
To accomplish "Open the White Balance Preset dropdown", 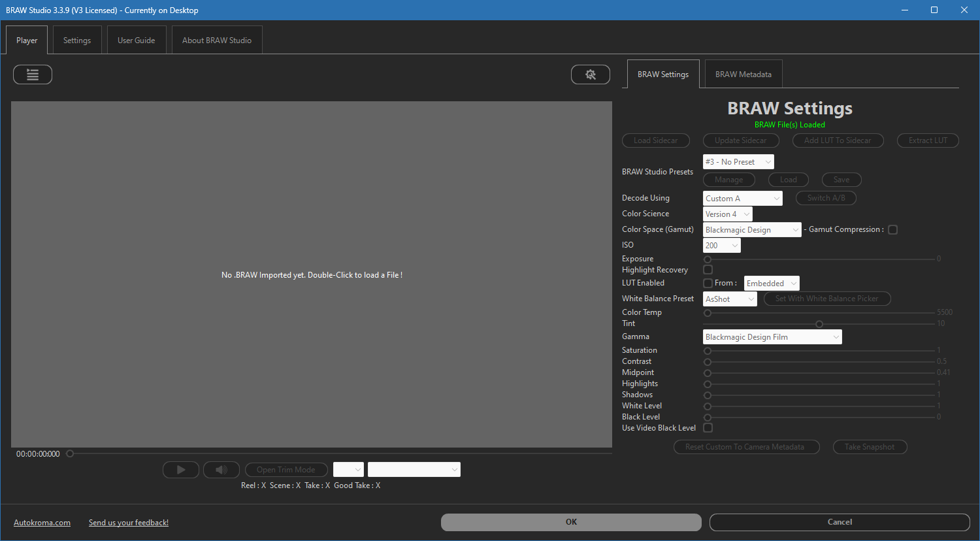I will (x=730, y=299).
